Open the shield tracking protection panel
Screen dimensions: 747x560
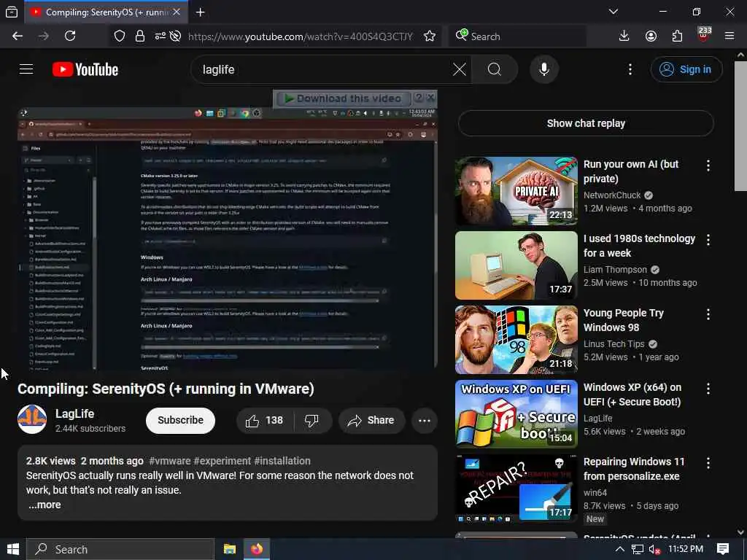tap(120, 36)
